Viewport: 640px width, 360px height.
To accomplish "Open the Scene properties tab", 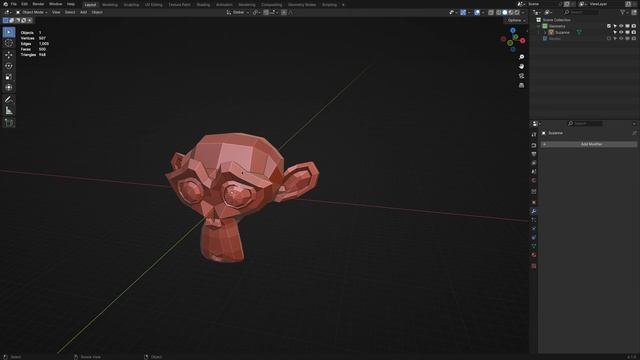I will point(533,171).
